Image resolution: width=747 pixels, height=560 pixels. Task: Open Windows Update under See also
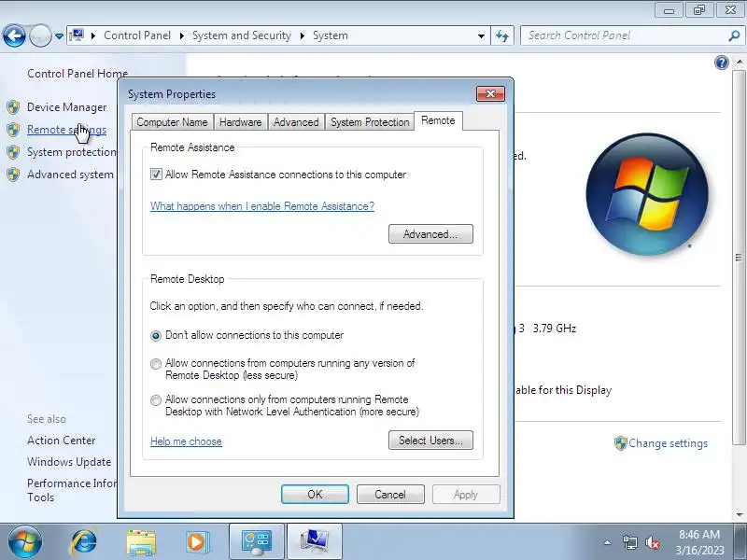pyautogui.click(x=69, y=462)
